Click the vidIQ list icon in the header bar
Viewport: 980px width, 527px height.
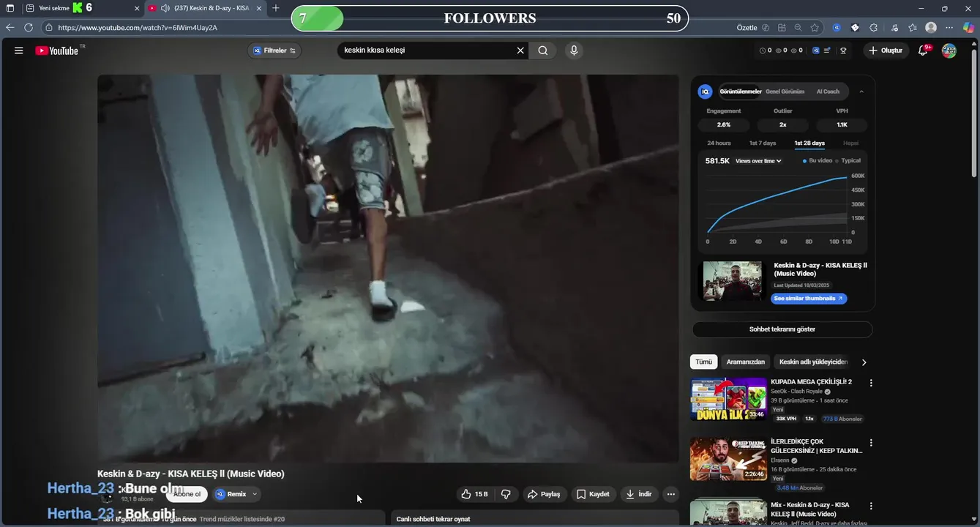[827, 51]
